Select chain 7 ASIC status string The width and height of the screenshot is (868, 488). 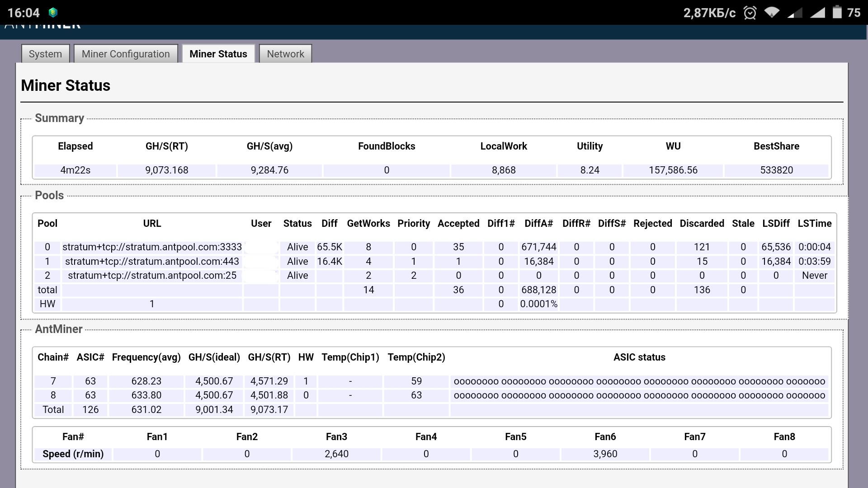[x=639, y=381]
